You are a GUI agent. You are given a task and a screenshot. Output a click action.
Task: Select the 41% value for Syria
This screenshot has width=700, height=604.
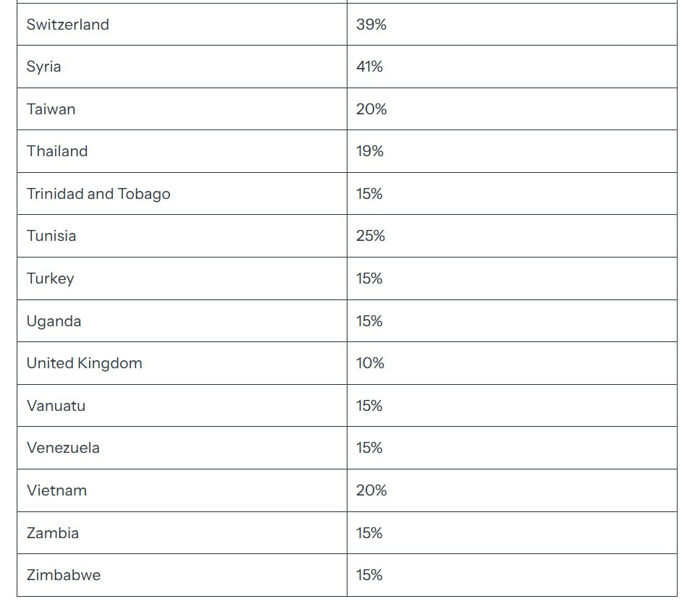(370, 67)
